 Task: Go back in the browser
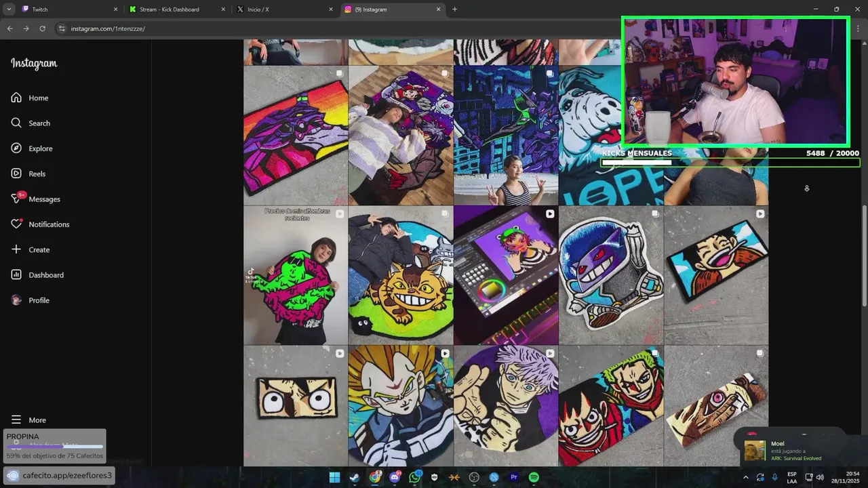click(9, 28)
